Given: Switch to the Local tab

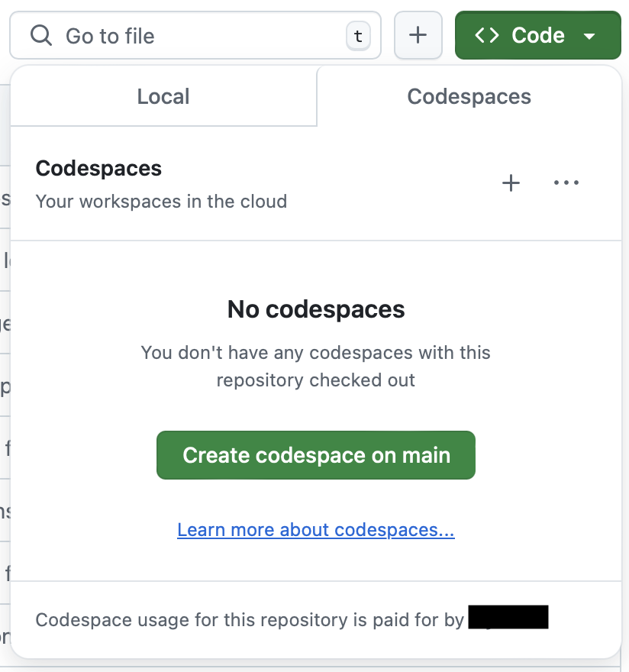Looking at the screenshot, I should pos(163,96).
